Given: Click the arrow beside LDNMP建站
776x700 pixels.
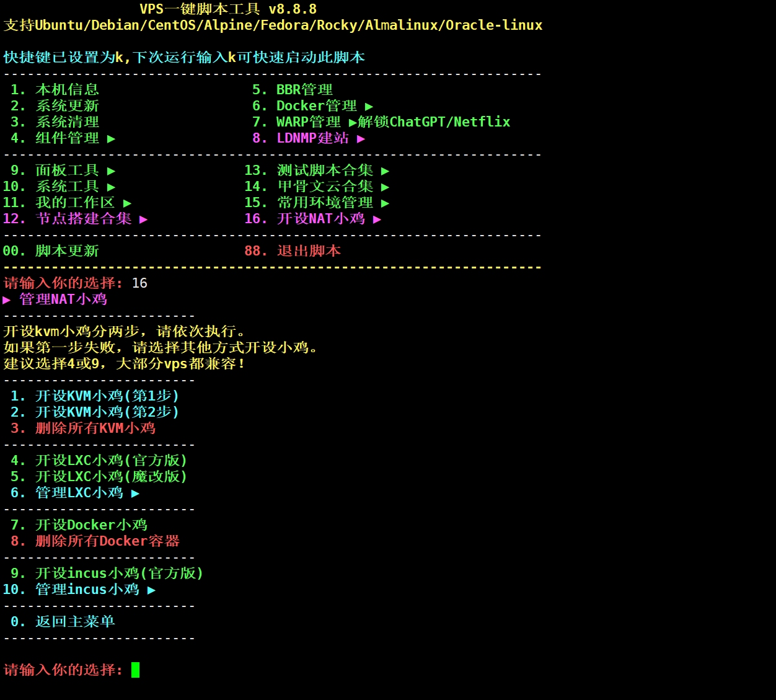Looking at the screenshot, I should pyautogui.click(x=361, y=139).
